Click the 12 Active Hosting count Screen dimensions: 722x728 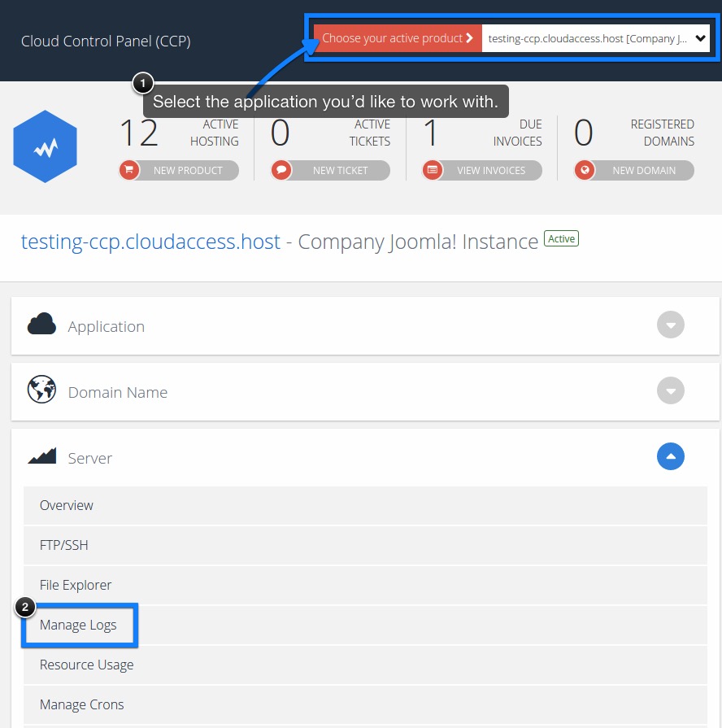coord(139,133)
